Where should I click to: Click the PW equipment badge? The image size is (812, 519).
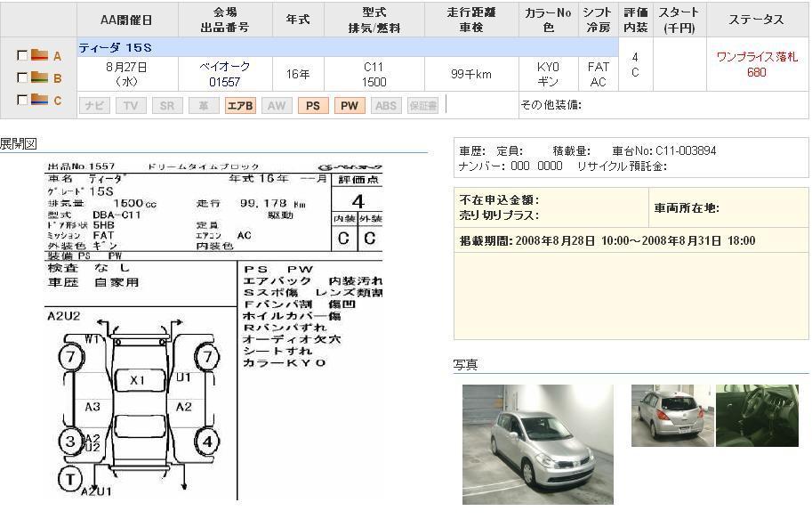pyautogui.click(x=350, y=106)
